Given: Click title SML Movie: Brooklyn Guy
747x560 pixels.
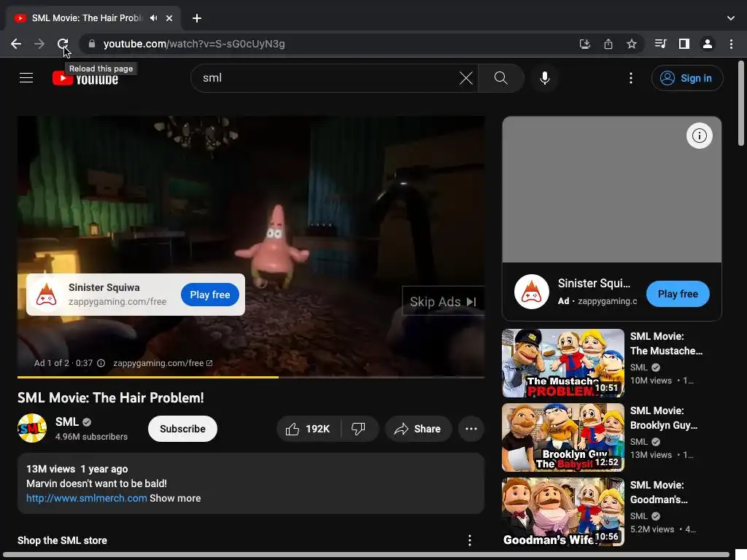Looking at the screenshot, I should [664, 418].
